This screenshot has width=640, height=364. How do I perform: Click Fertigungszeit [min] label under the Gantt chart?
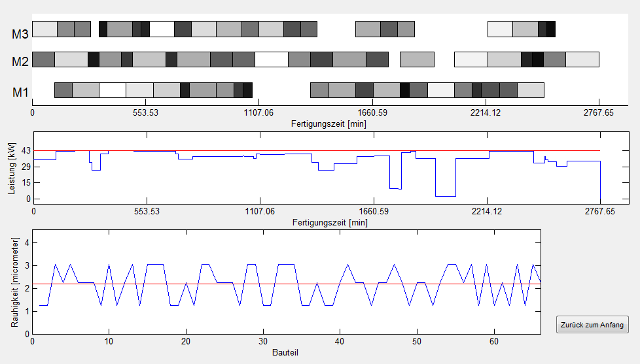329,124
